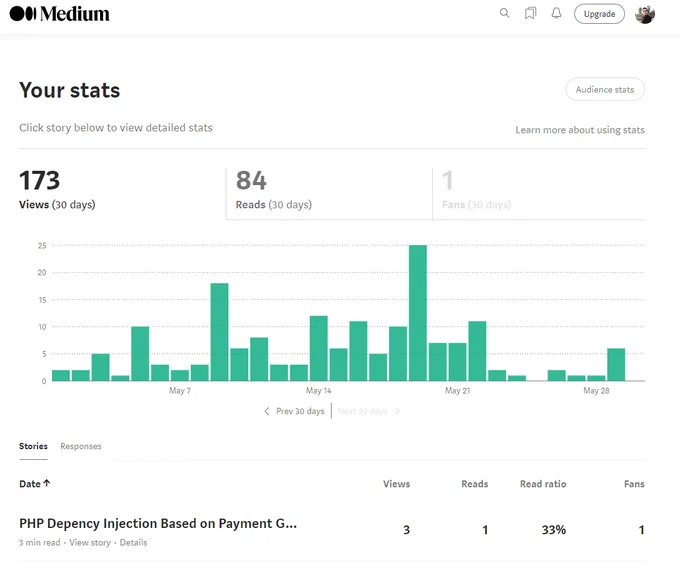Click the right chevron beside Next 30 days

point(397,411)
